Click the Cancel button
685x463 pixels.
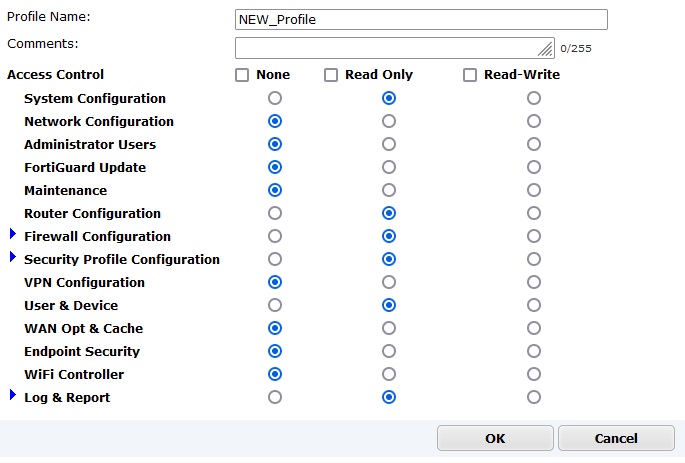coord(616,438)
